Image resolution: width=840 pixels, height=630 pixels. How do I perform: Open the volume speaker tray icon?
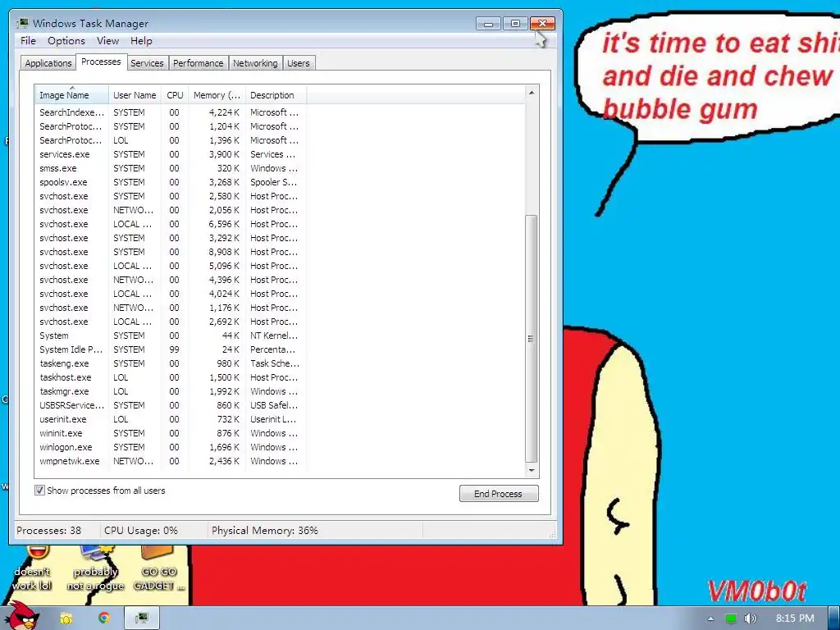(751, 619)
